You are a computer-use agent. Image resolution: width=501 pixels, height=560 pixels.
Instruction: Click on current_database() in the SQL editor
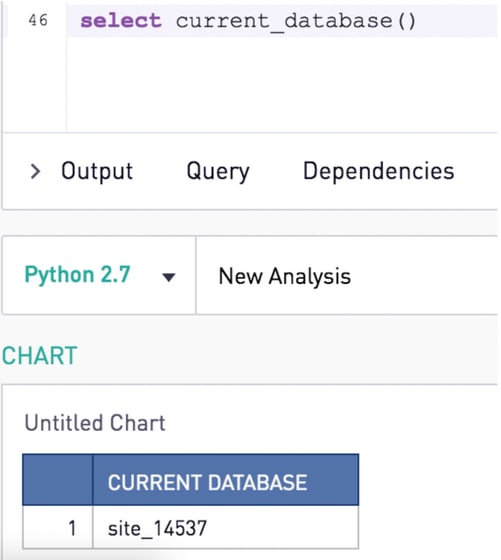coord(296,21)
